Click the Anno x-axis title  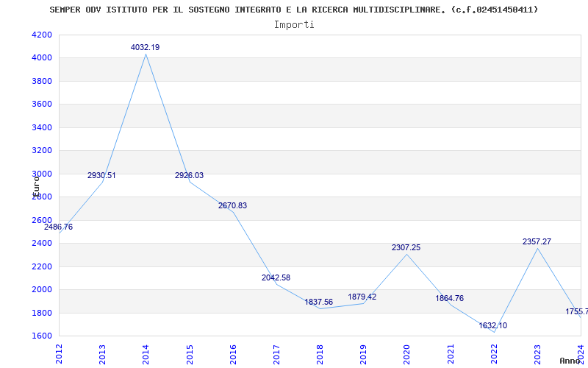click(570, 361)
